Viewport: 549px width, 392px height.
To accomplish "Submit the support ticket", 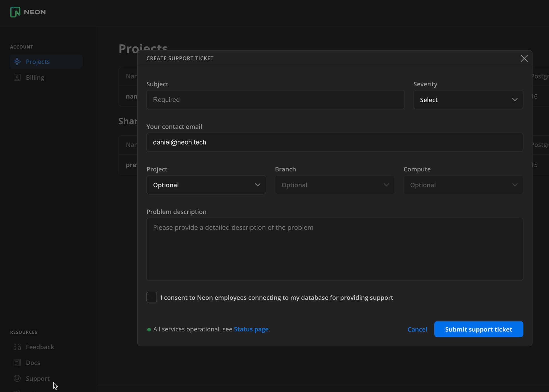I will click(478, 329).
